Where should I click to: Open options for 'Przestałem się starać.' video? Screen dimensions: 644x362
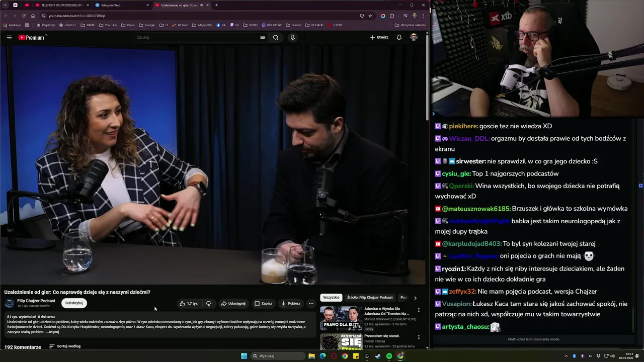pyautogui.click(x=419, y=337)
